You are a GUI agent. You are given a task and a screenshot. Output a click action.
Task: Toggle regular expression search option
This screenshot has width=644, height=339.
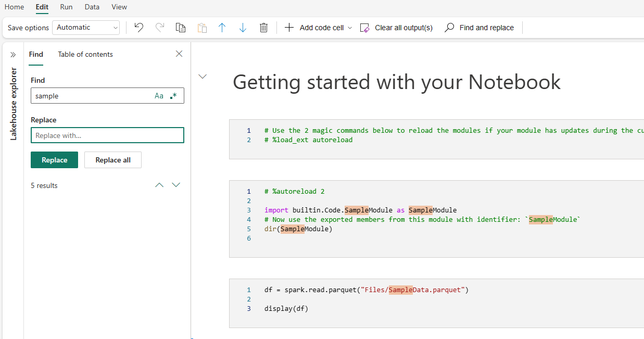pos(174,96)
